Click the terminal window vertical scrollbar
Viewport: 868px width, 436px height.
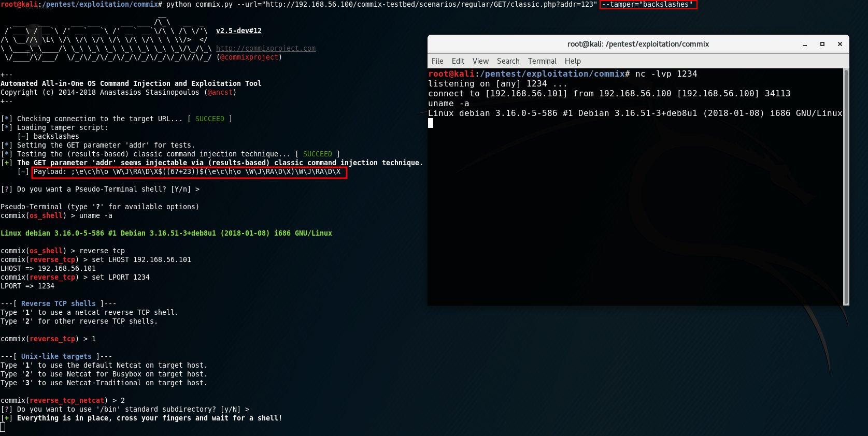pos(846,186)
